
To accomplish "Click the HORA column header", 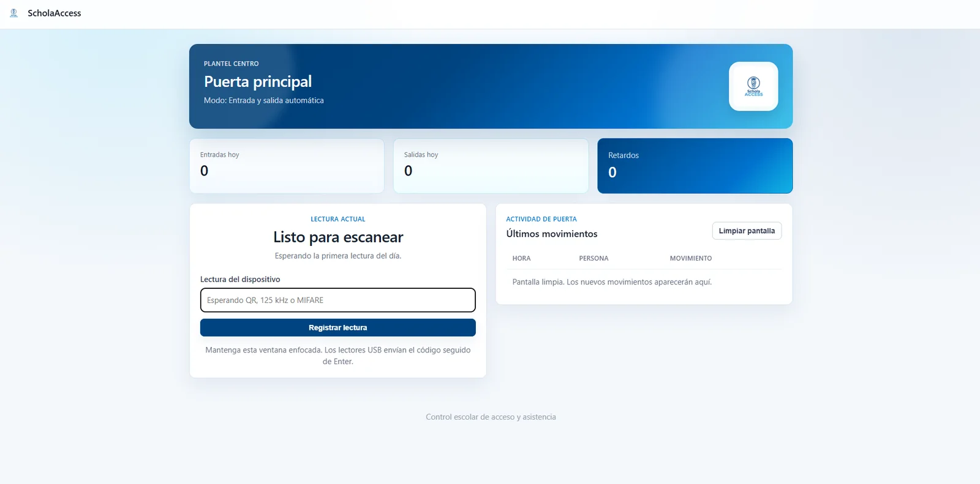I will 521,258.
